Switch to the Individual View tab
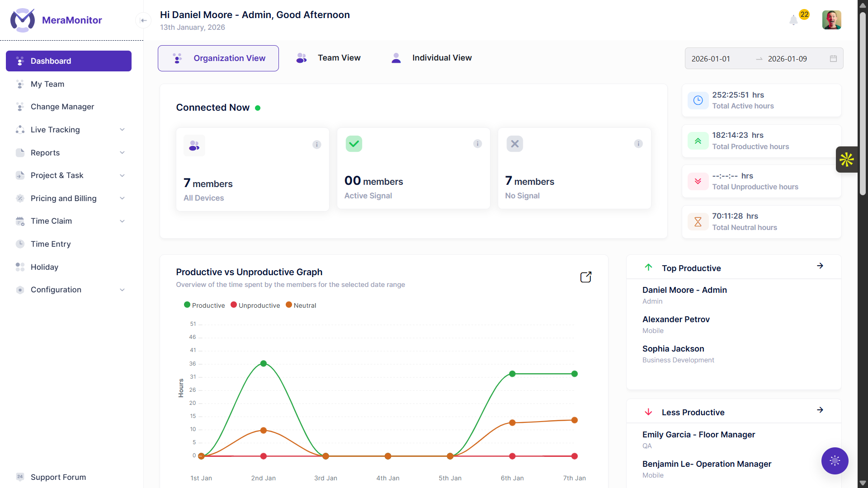The height and width of the screenshot is (488, 868). [x=431, y=58]
